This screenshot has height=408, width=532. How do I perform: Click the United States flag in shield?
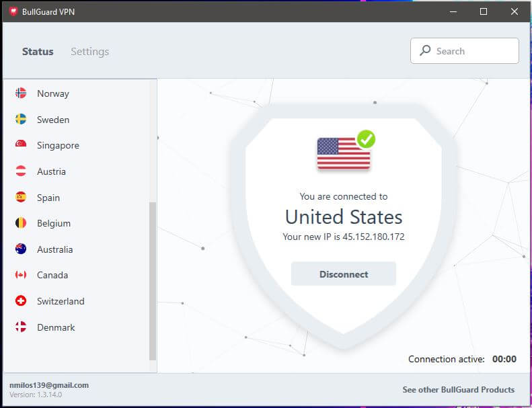click(344, 153)
